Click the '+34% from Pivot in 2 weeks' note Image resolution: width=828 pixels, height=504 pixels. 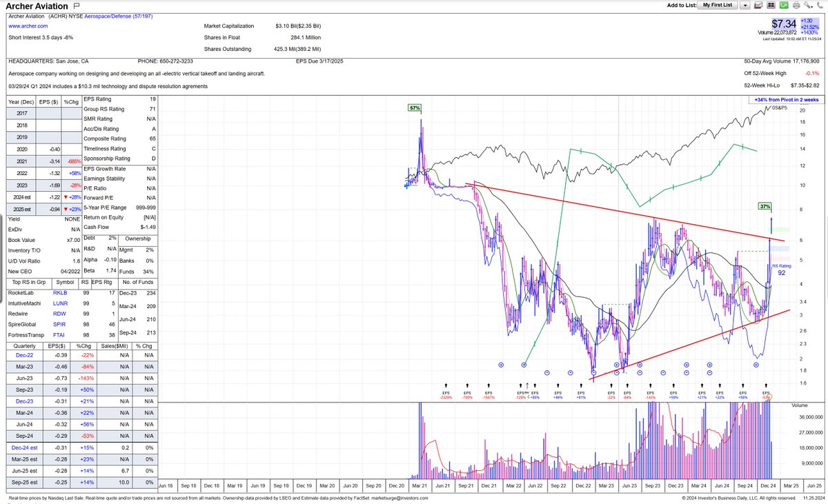click(x=787, y=99)
